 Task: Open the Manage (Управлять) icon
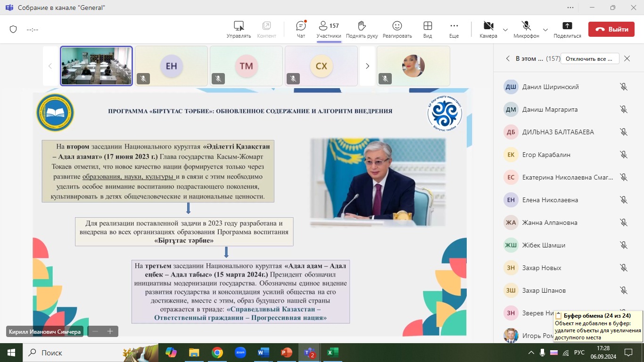[x=239, y=26]
